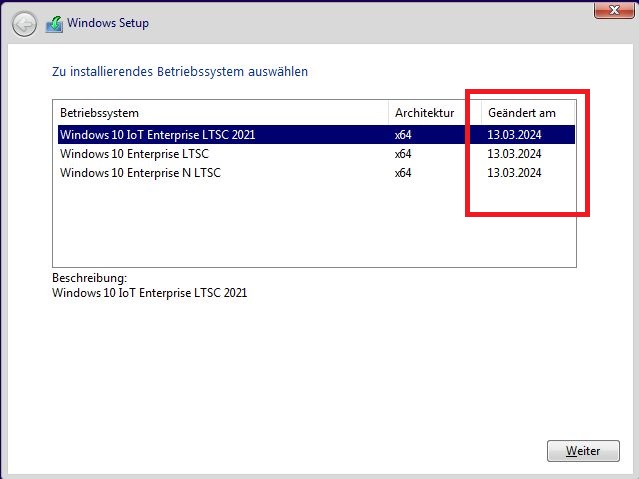
Task: Click the back arrow button
Action: (x=24, y=24)
